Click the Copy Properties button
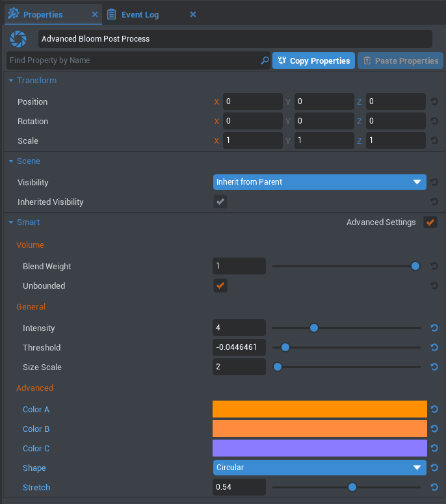Viewport: 446px width, 504px height. (313, 60)
